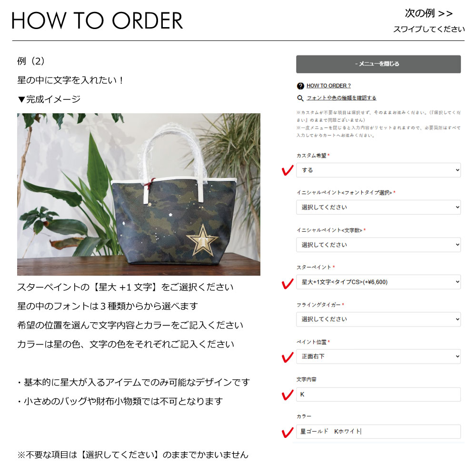The width and height of the screenshot is (476, 476).
Task: Click the question mark help icon
Action: [x=300, y=86]
